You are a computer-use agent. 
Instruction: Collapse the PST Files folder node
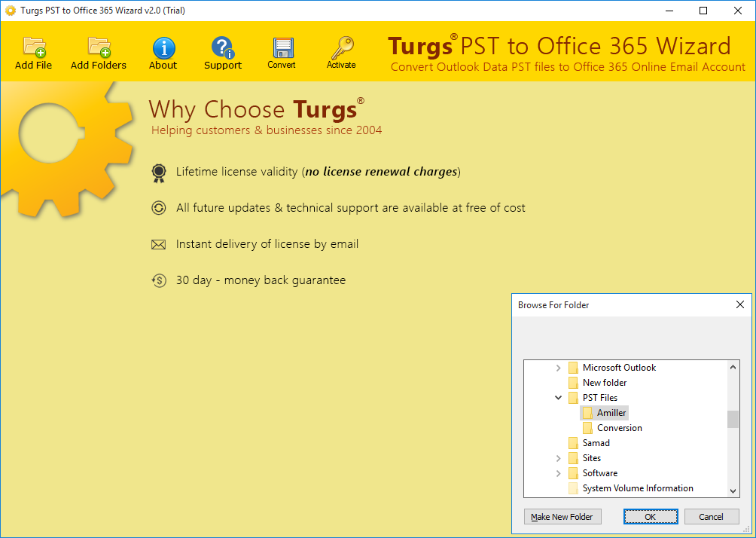558,398
